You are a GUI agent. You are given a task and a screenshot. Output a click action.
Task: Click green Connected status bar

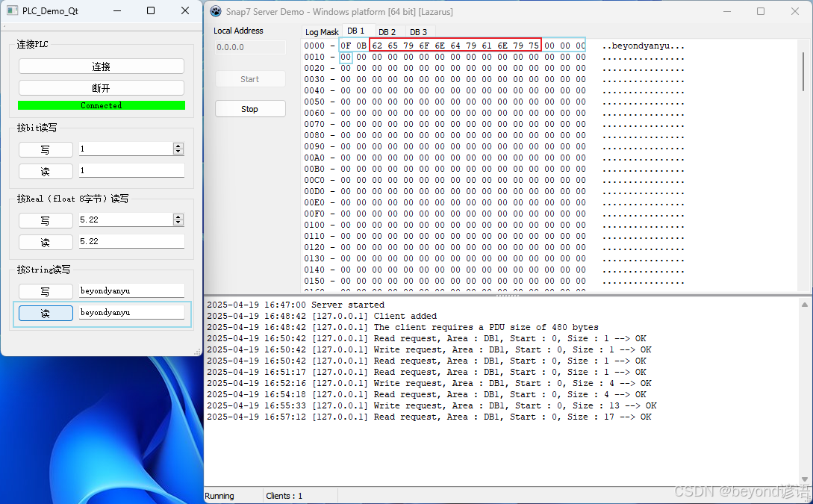(101, 105)
